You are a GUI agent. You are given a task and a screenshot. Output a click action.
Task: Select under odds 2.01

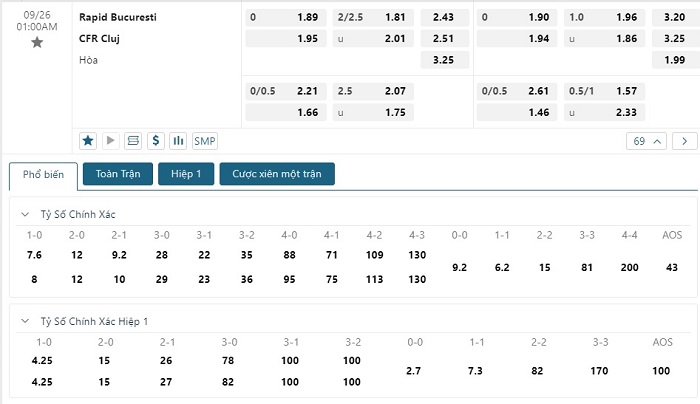(373, 39)
